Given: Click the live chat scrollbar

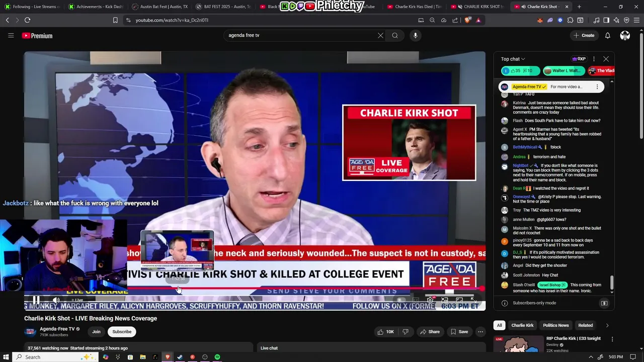Looking at the screenshot, I should pos(612,283).
